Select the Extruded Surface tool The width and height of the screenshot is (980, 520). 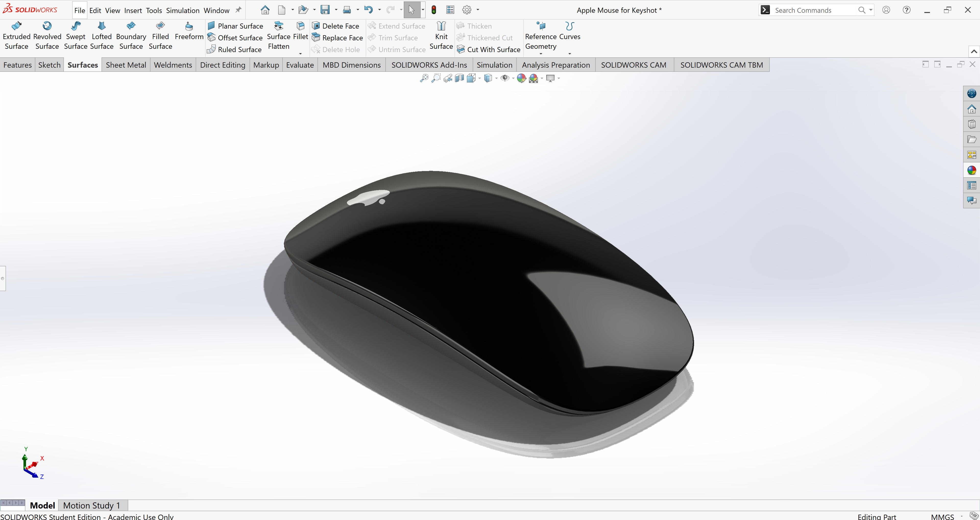(x=16, y=36)
